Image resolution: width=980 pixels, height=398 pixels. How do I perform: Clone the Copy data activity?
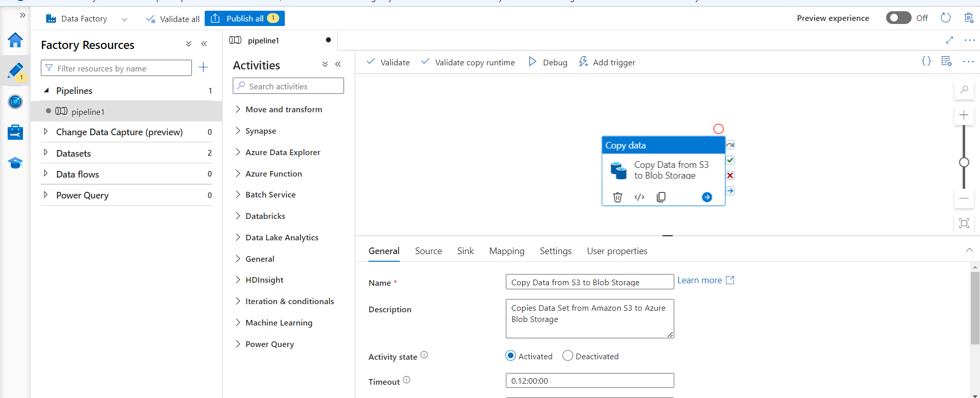point(661,197)
